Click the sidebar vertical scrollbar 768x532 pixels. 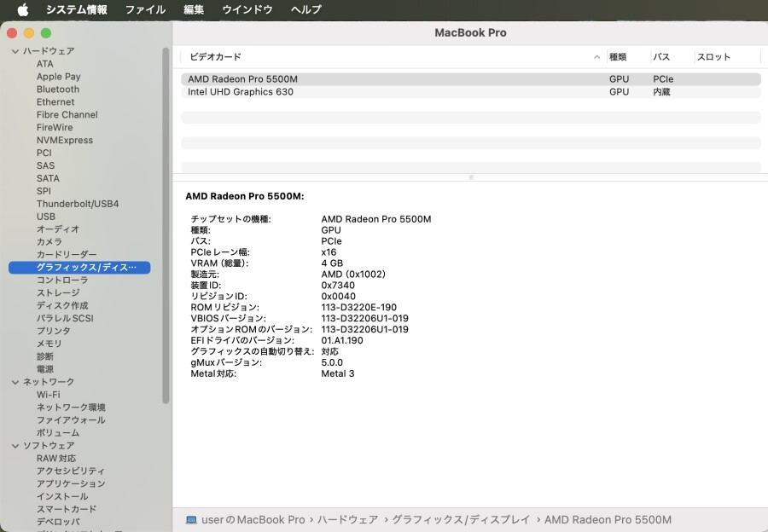[166, 225]
